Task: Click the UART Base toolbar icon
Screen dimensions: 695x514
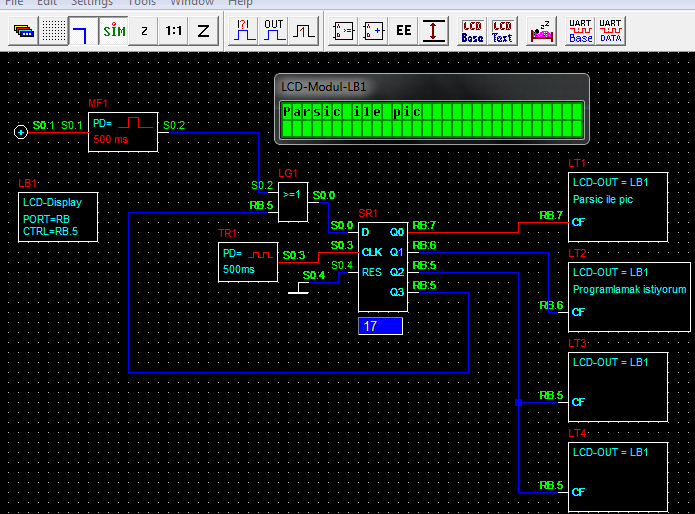Action: pos(580,31)
